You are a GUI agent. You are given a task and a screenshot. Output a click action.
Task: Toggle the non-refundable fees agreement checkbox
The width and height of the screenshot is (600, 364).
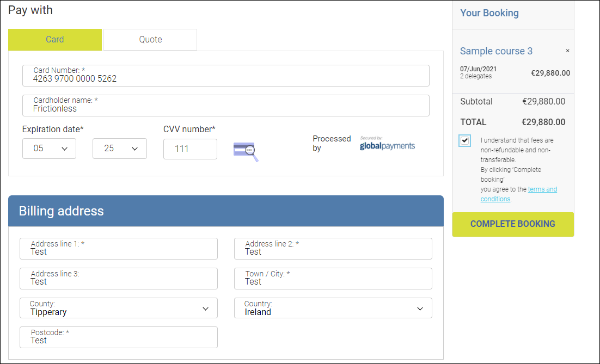pos(464,140)
